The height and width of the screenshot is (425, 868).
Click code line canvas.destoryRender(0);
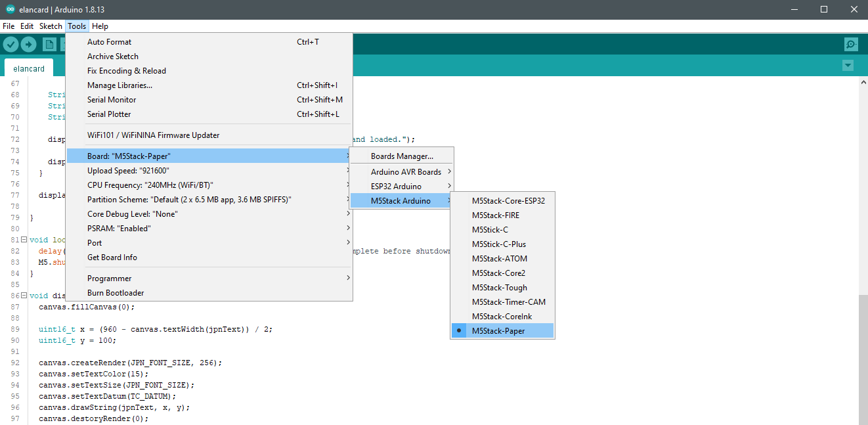(94, 418)
